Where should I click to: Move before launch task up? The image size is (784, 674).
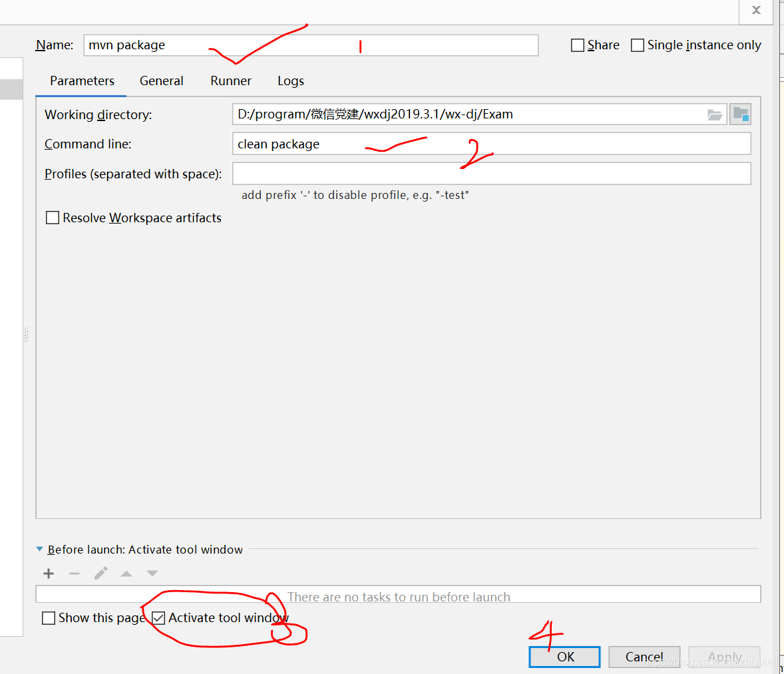(x=126, y=574)
